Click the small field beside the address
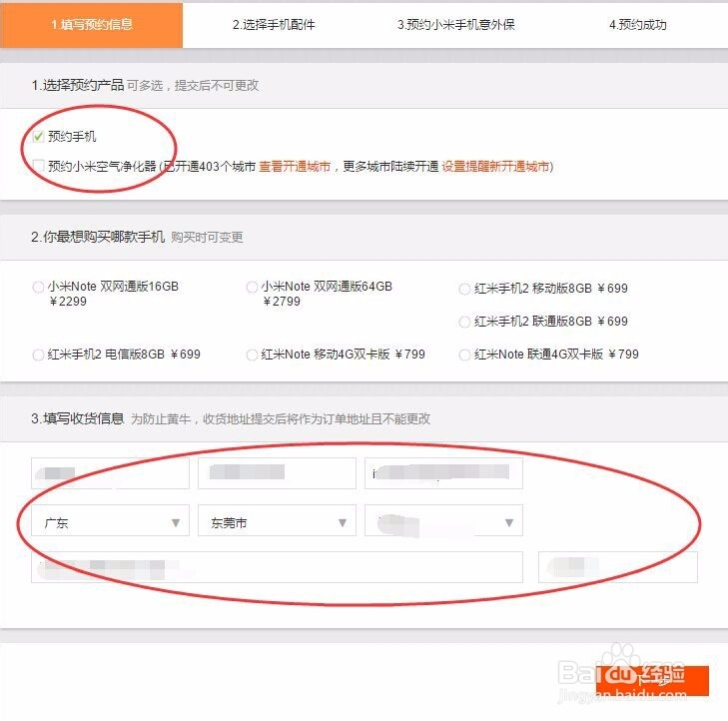 click(x=617, y=567)
